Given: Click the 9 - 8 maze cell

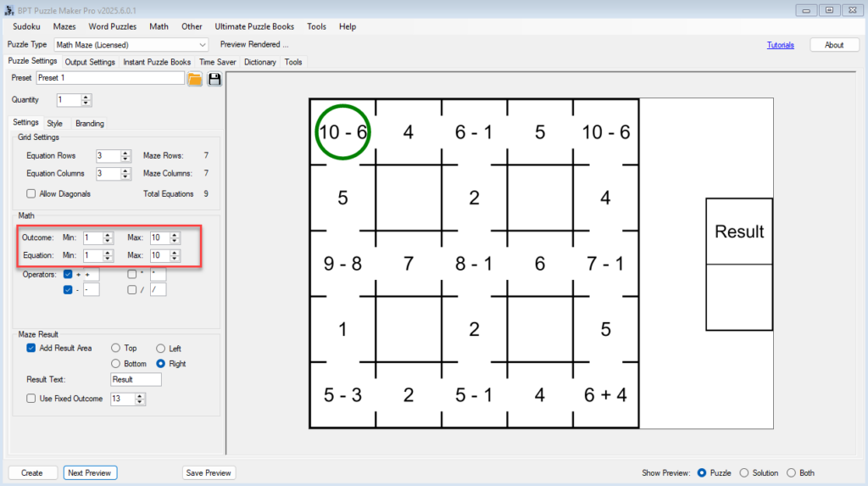Looking at the screenshot, I should 342,263.
